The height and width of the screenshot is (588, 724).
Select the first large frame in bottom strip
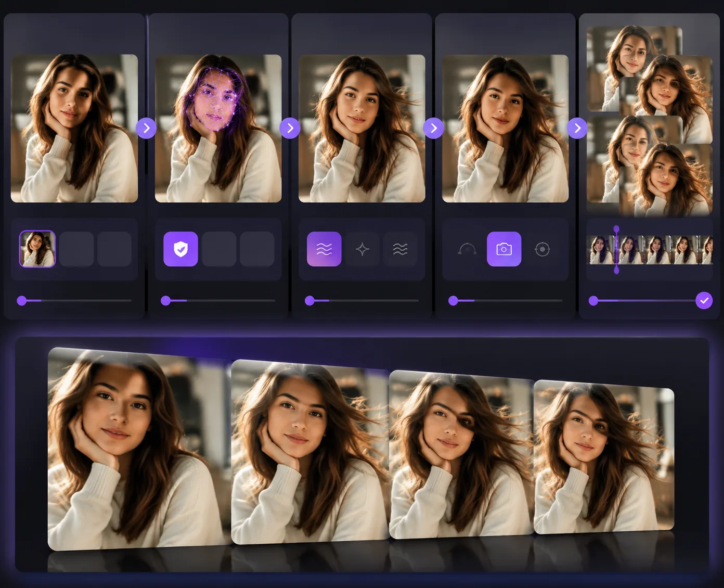[139, 449]
